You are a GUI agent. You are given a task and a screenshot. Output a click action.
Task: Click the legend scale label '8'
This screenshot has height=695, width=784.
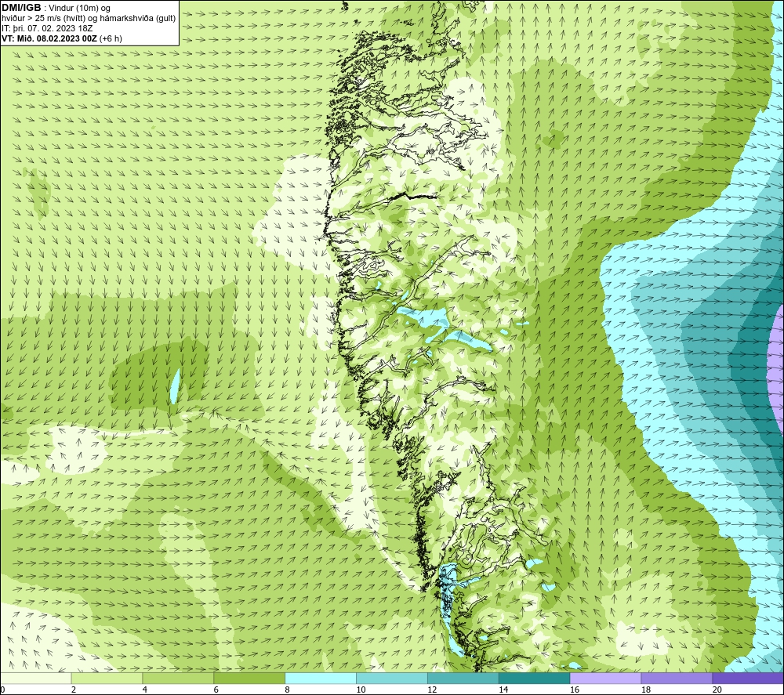(287, 690)
